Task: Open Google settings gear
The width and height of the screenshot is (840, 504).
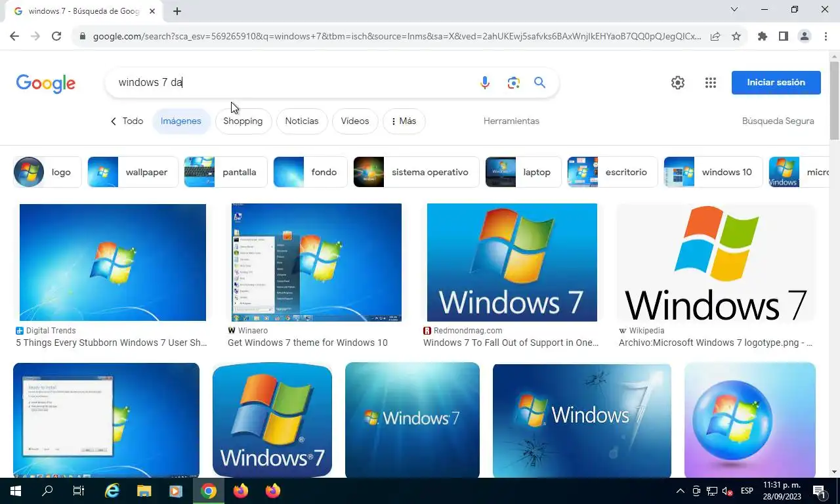Action: (x=678, y=83)
